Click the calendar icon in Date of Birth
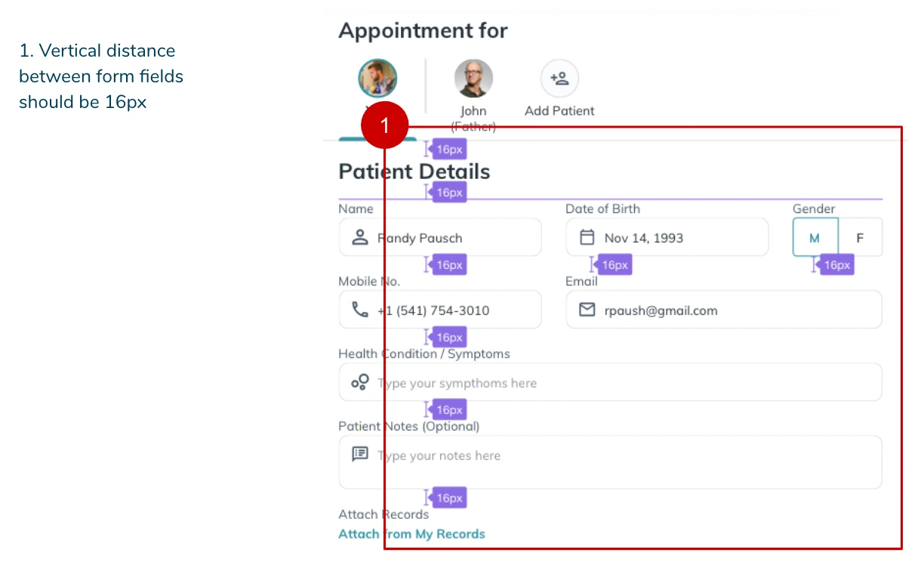924x562 pixels. tap(587, 237)
